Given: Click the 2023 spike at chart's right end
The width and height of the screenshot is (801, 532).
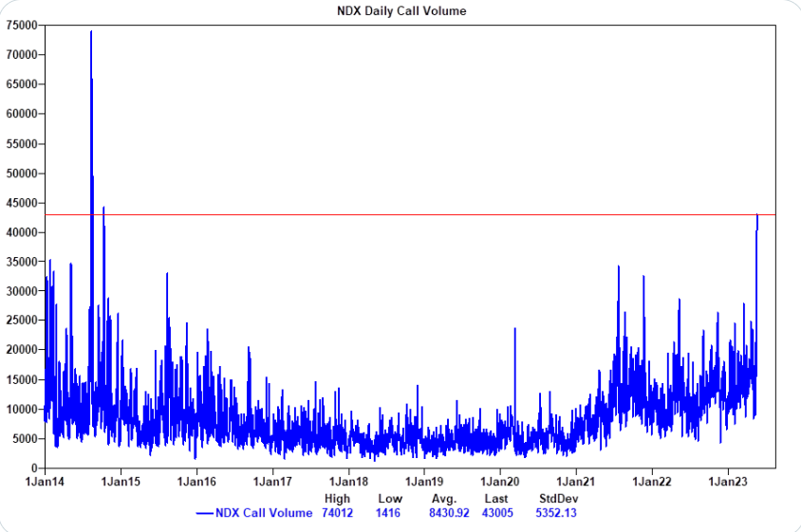Looking at the screenshot, I should click(756, 215).
